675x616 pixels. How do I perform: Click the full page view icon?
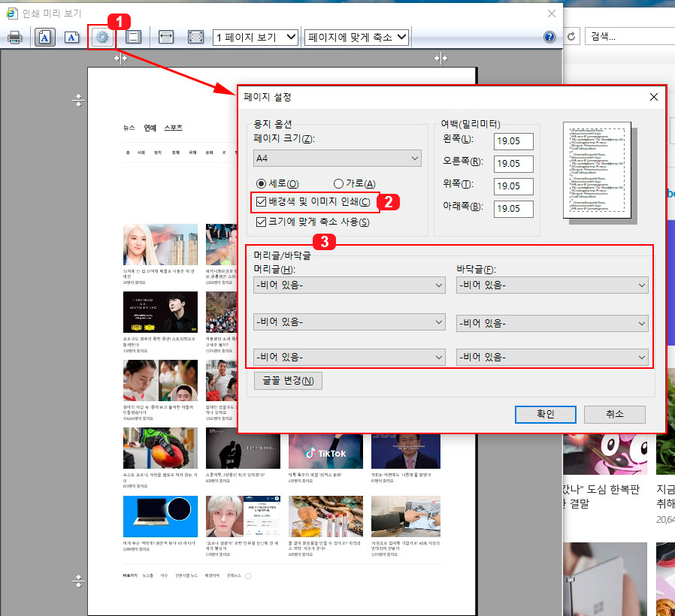pyautogui.click(x=195, y=38)
